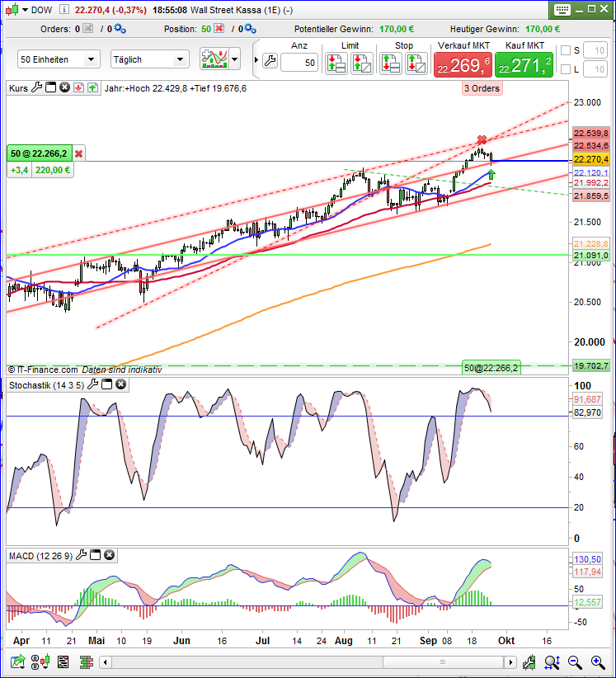Image resolution: width=616 pixels, height=678 pixels.
Task: Select the Stochastik value label 91,687
Action: (587, 399)
